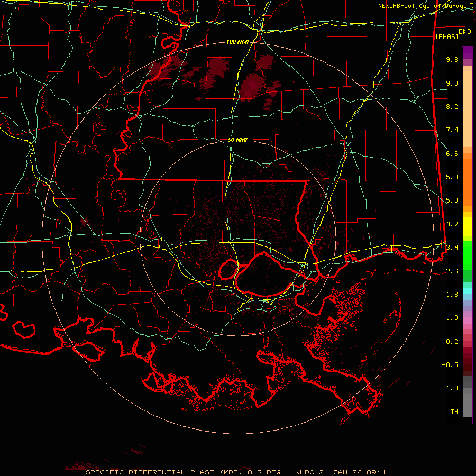Click the 9.0 scale value
This screenshot has width=476, height=476.
point(452,83)
